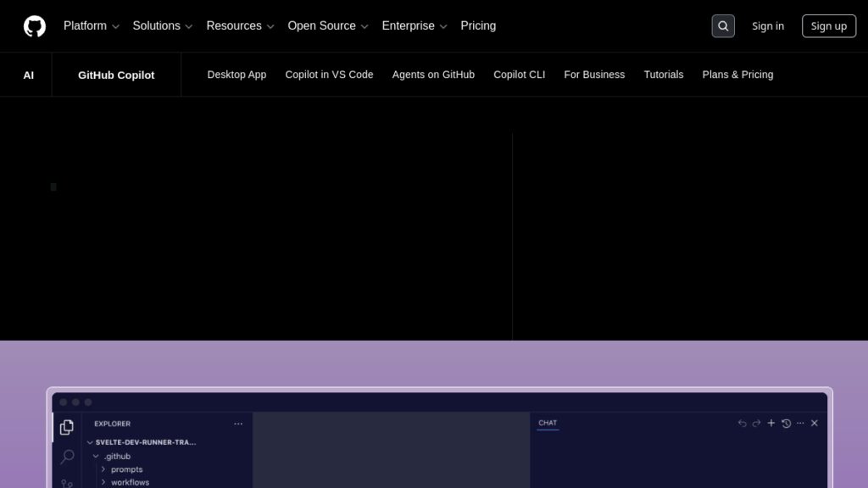Open chat history clock icon
Screen dimensions: 868x488
click(x=786, y=424)
